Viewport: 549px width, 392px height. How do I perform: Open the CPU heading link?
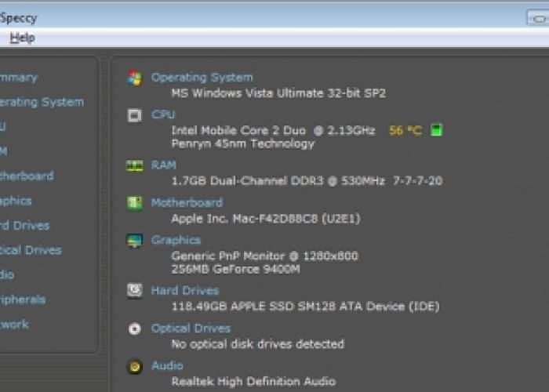[163, 114]
